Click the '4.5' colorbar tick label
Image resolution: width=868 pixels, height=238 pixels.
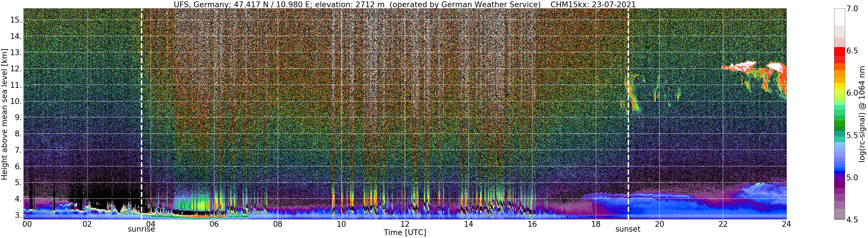click(x=852, y=220)
